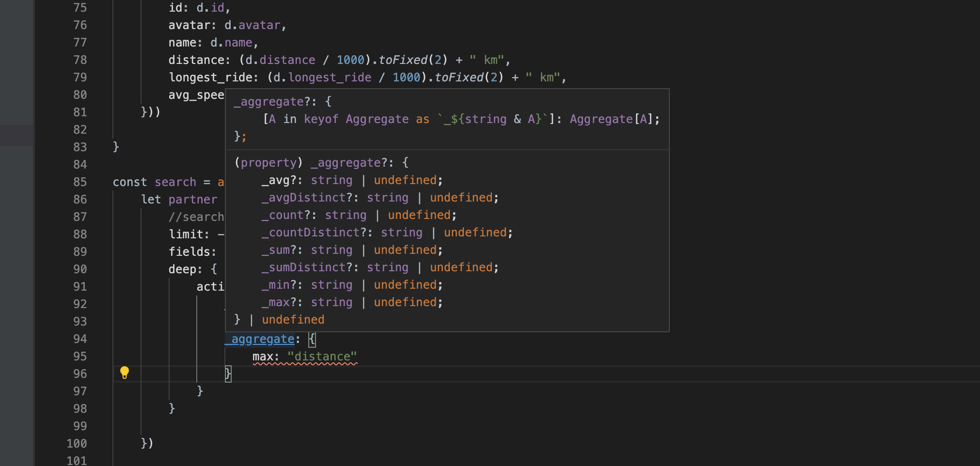Screen dimensions: 980x466
Task: Click the limit: key on line 88
Action: click(x=189, y=234)
